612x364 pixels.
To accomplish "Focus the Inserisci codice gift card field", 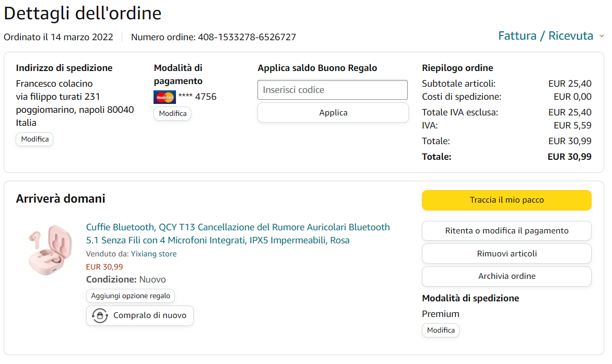I will click(333, 90).
